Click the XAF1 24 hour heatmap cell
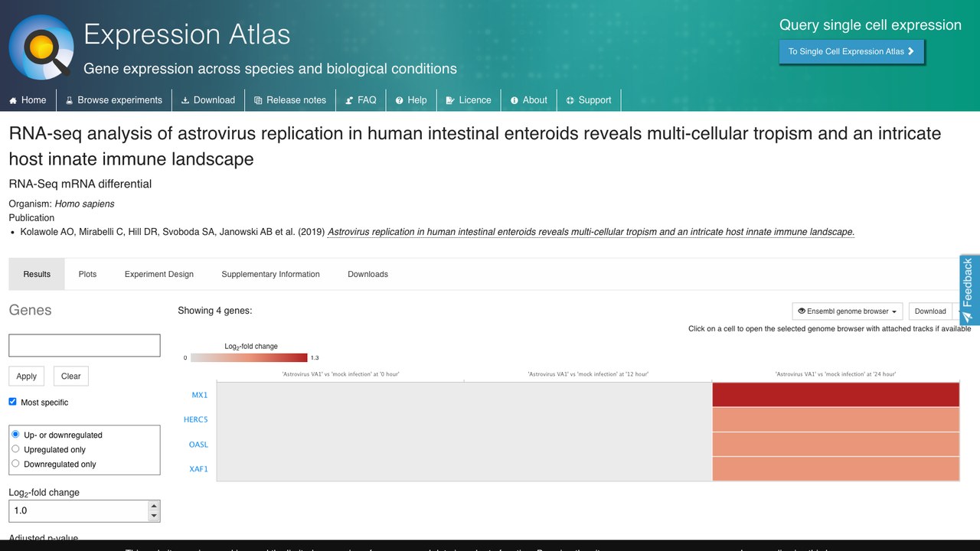Viewport: 980px width, 551px height. 835,469
